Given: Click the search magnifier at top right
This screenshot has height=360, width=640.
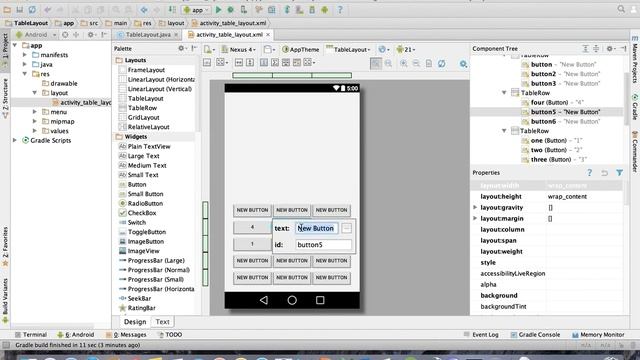Looking at the screenshot, I should click(621, 9).
